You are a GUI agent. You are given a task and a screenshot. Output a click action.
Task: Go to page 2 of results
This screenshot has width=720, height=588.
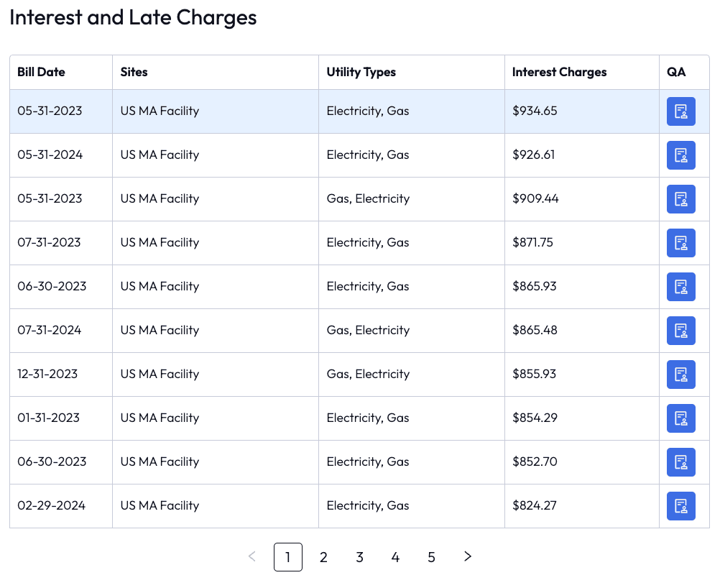pos(323,557)
